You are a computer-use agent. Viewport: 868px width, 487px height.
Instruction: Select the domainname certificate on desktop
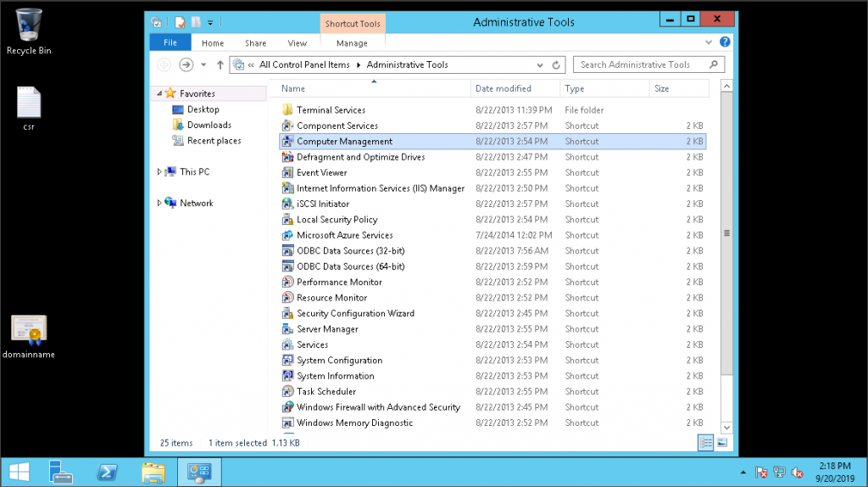point(29,337)
